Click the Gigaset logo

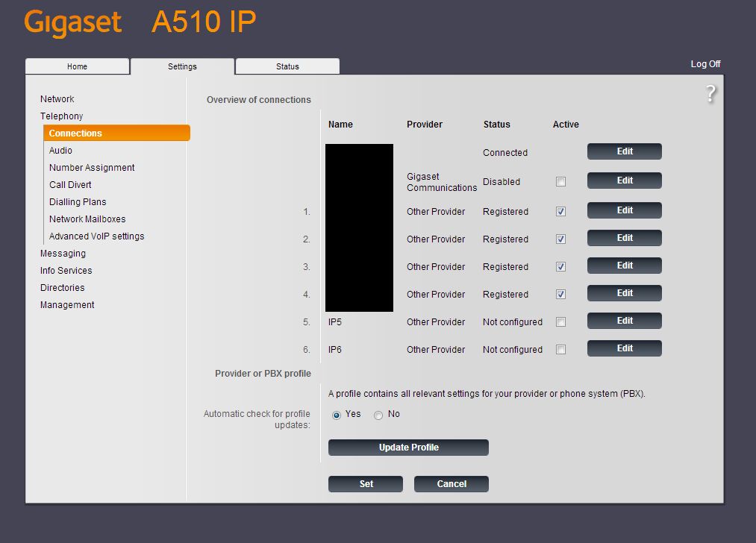(x=73, y=22)
